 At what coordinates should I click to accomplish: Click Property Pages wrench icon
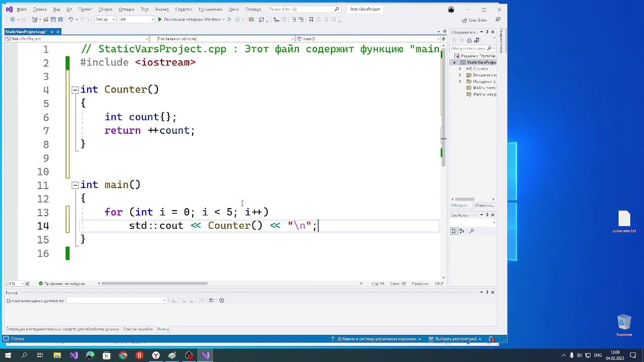[x=471, y=231]
